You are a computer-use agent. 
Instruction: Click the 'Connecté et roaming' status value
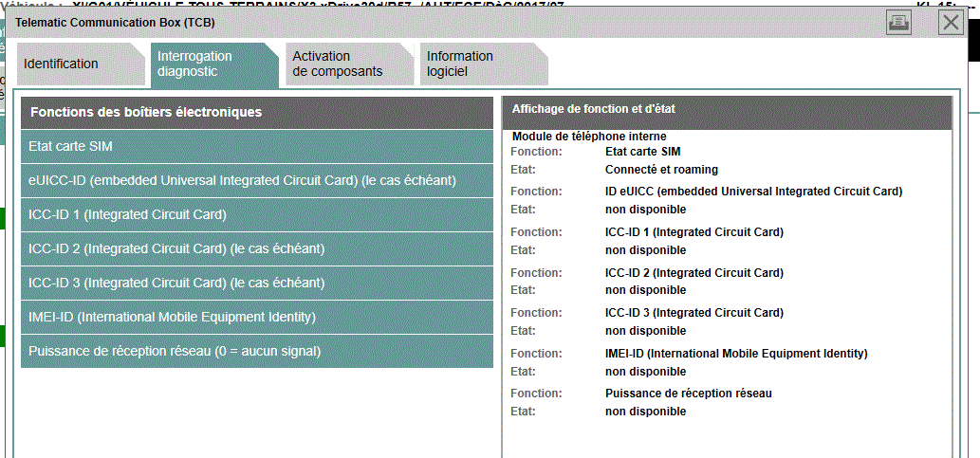coord(661,170)
